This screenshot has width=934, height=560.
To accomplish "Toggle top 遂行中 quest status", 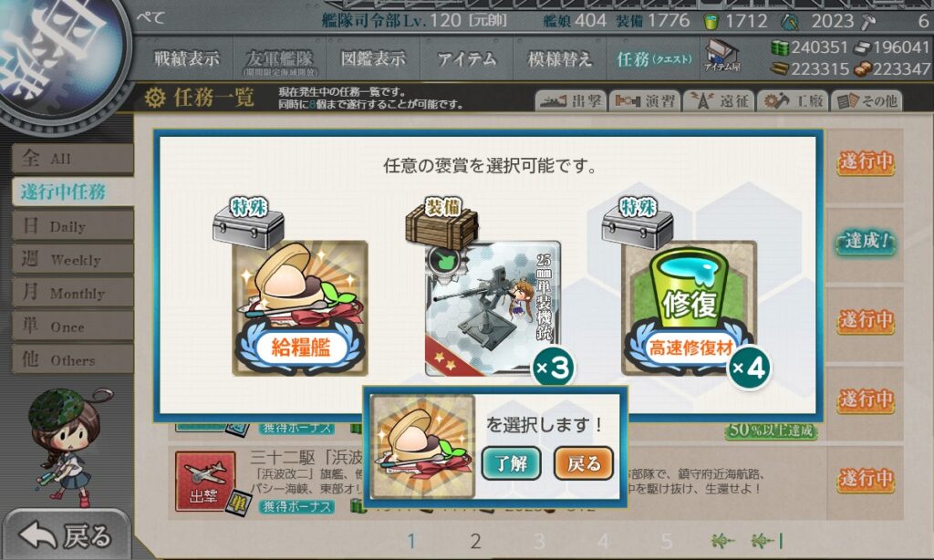I will click(866, 161).
